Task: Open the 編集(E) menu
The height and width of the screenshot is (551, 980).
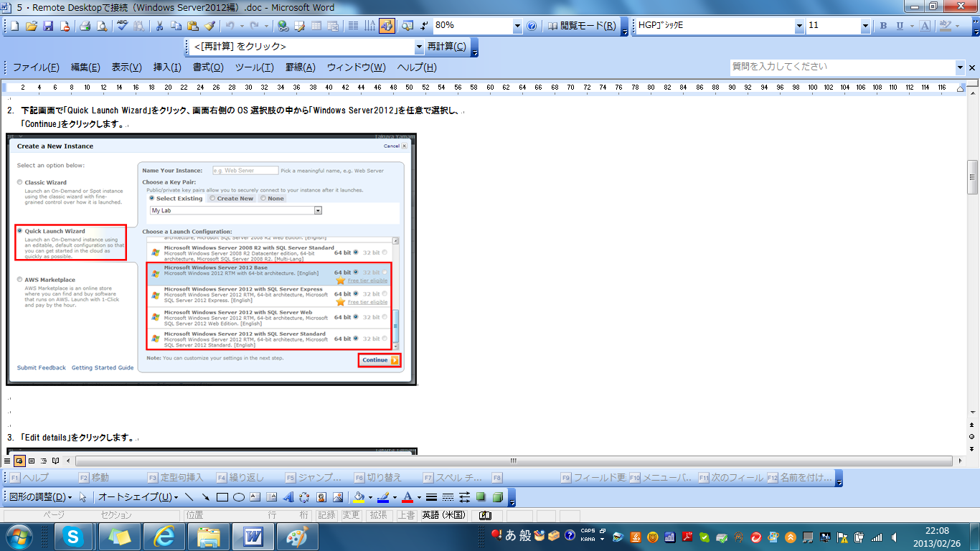Action: pos(85,67)
